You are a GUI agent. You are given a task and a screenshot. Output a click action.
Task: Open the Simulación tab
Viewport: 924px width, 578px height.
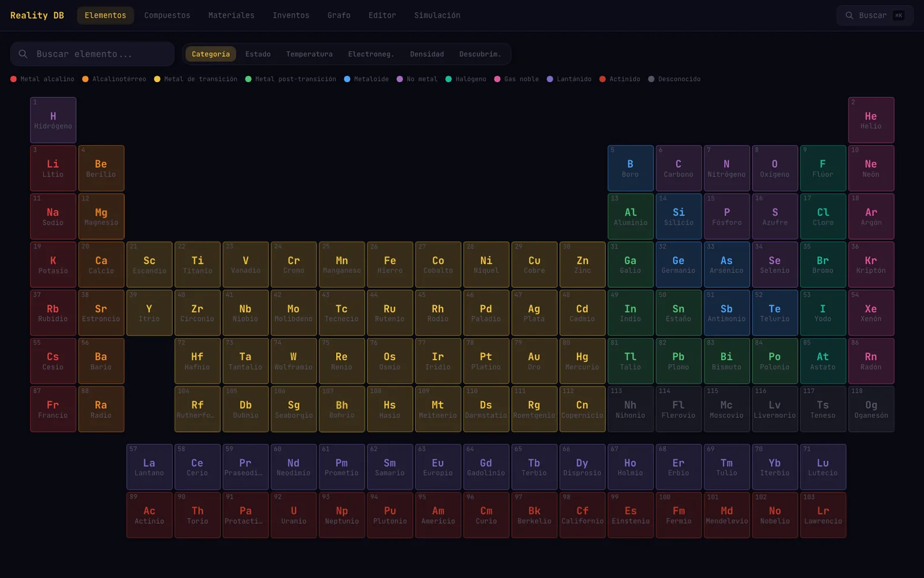(x=437, y=16)
